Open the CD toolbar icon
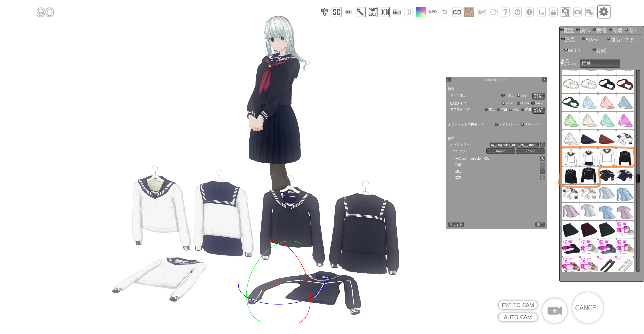This screenshot has width=644, height=334. pyautogui.click(x=457, y=12)
